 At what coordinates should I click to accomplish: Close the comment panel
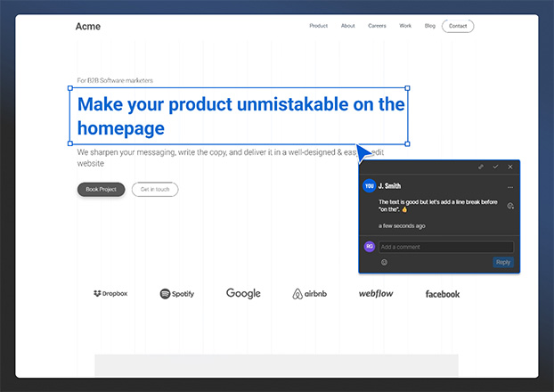(x=510, y=167)
